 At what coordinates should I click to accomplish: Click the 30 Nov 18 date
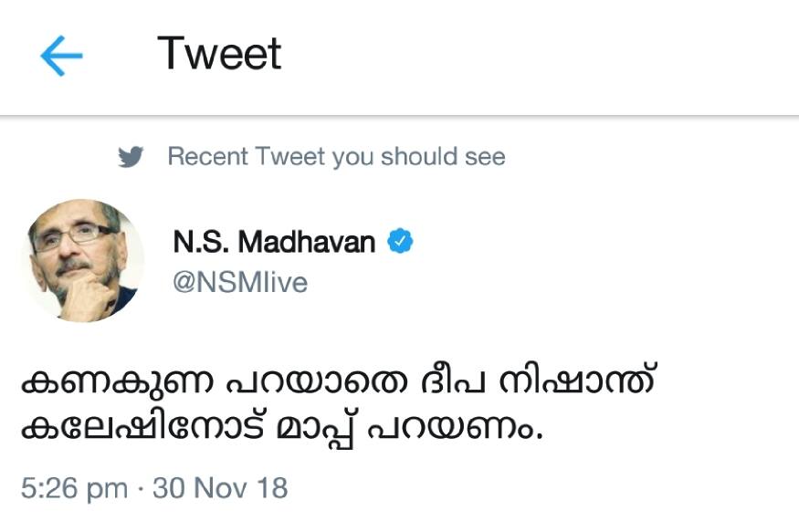(220, 488)
